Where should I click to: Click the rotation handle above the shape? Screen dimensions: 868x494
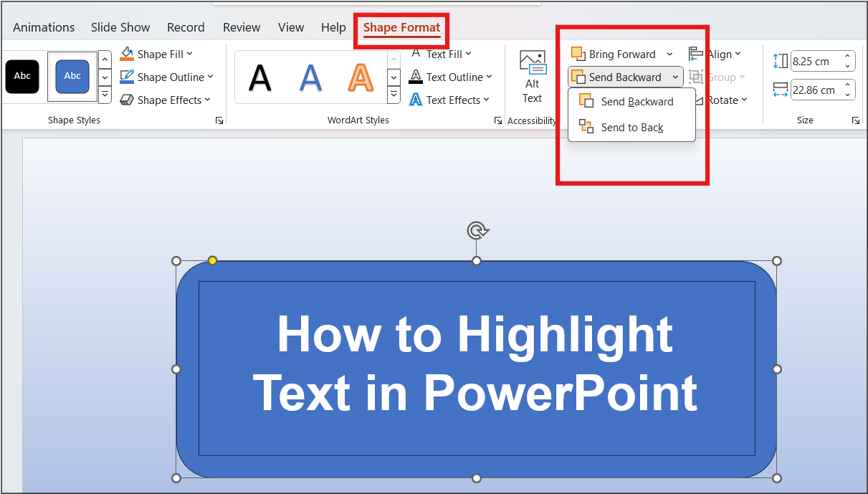(x=477, y=230)
